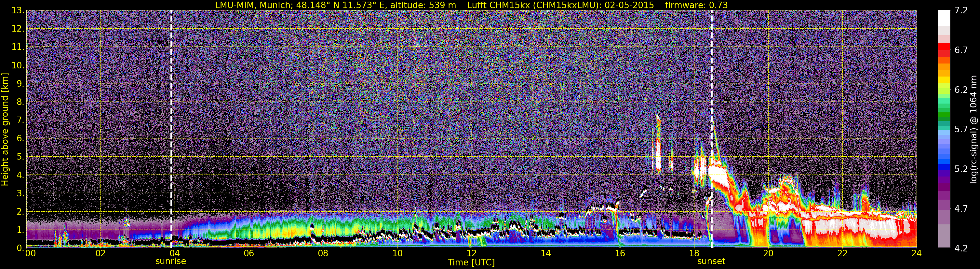Click the time-axis tick "06"

(x=249, y=254)
